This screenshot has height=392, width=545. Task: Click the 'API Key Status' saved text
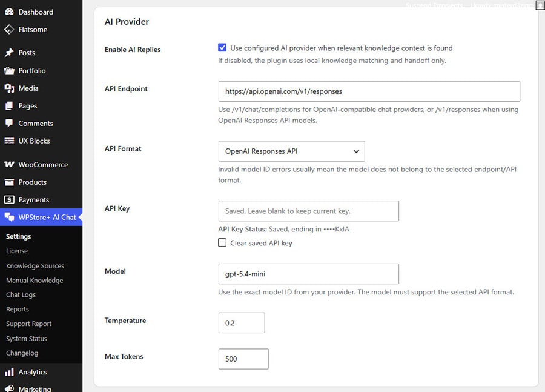point(283,229)
